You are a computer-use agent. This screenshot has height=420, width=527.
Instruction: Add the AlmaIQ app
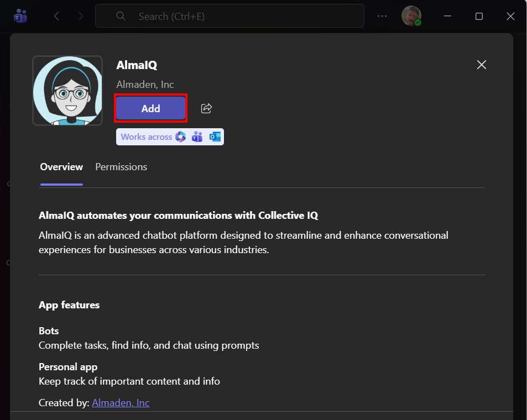tap(150, 108)
